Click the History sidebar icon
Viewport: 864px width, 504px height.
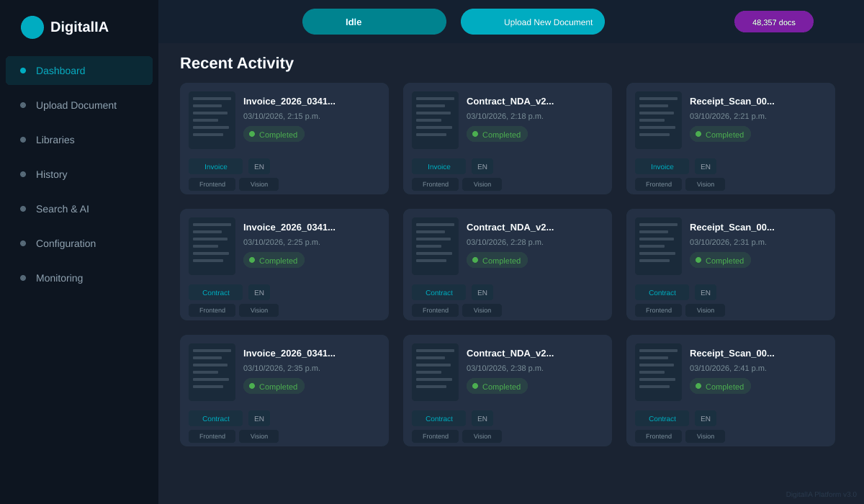(22, 174)
